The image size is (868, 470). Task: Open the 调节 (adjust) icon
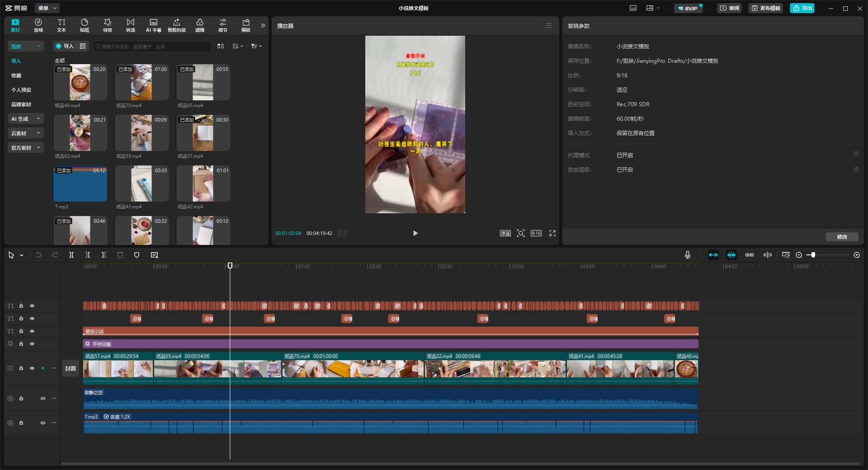pos(223,25)
